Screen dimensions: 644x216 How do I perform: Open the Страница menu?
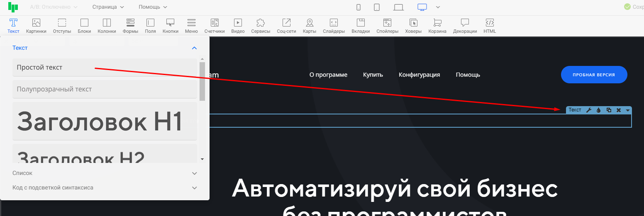pos(108,7)
